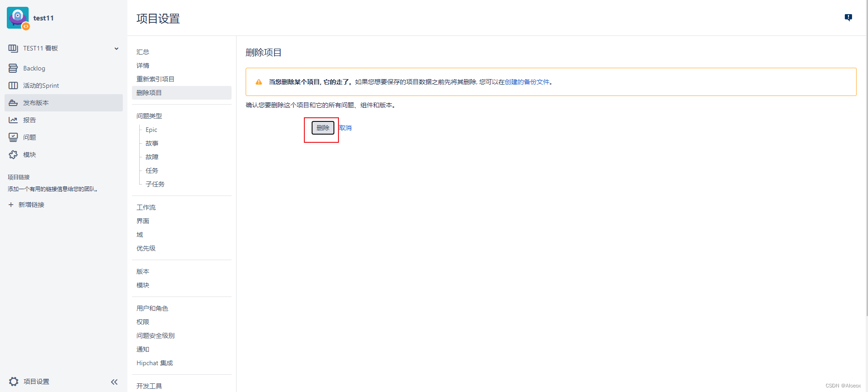This screenshot has height=392, width=868.
Task: Click the 取消 link
Action: 345,128
